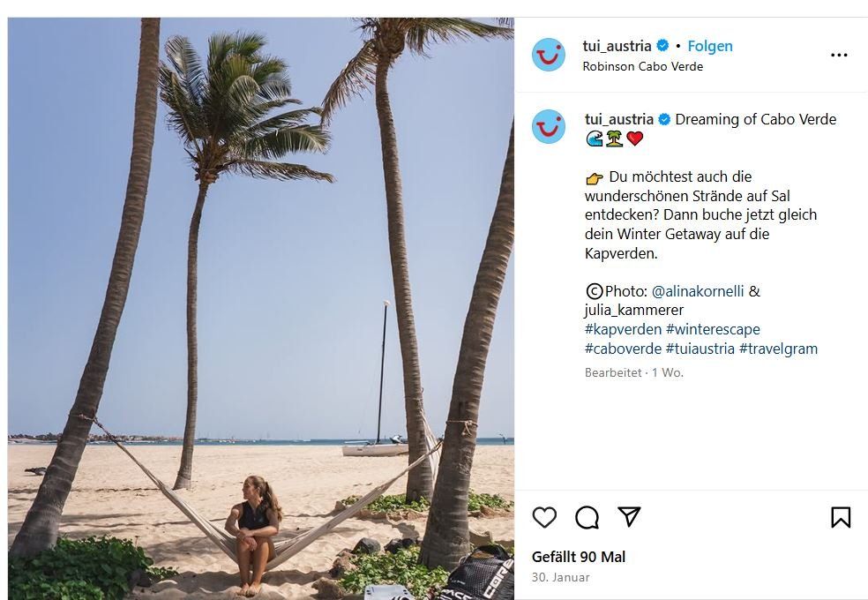The height and width of the screenshot is (600, 868).
Task: Share post using paper plane icon
Action: [629, 517]
